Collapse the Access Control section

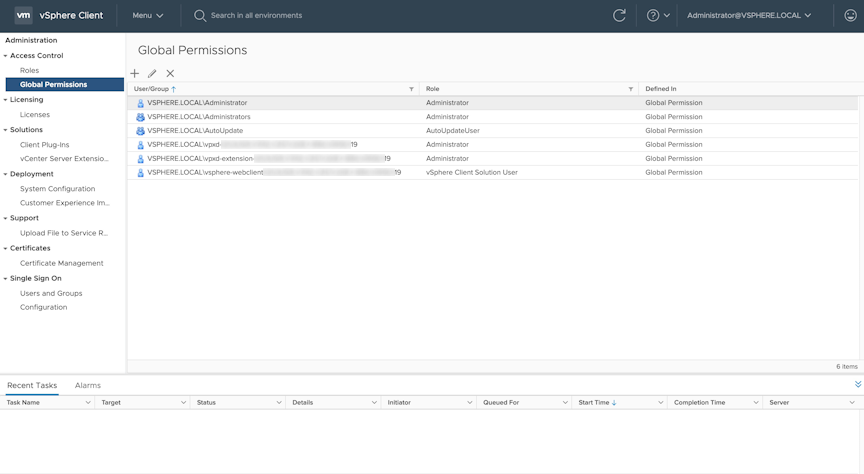[6, 56]
